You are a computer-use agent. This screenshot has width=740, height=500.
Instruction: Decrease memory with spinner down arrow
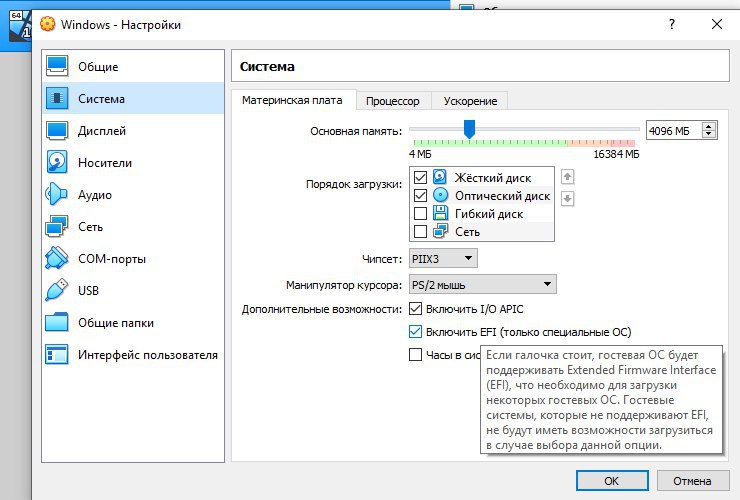708,134
